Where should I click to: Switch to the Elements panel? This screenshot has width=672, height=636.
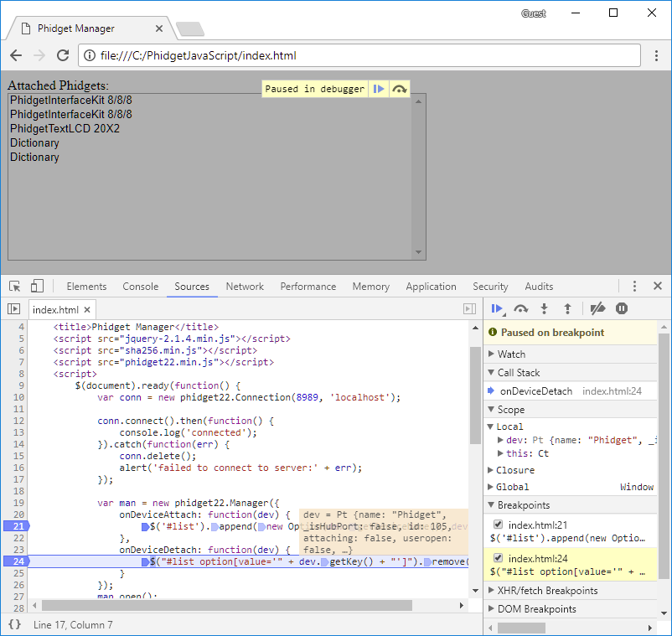86,287
